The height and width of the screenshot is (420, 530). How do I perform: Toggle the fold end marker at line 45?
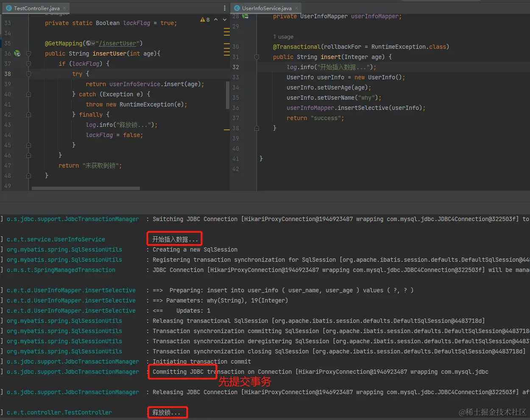tap(29, 145)
